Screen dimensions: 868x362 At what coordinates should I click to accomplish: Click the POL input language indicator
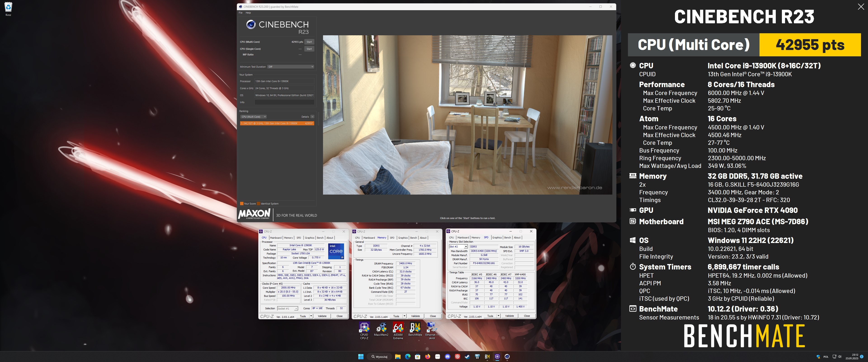[826, 357]
